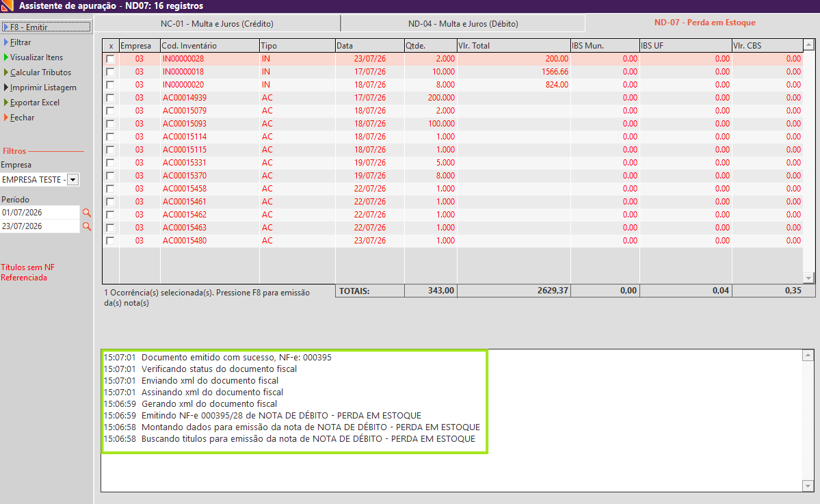Tick checkbox for AC00015093 row
Image resolution: width=820 pixels, height=504 pixels.
[110, 124]
